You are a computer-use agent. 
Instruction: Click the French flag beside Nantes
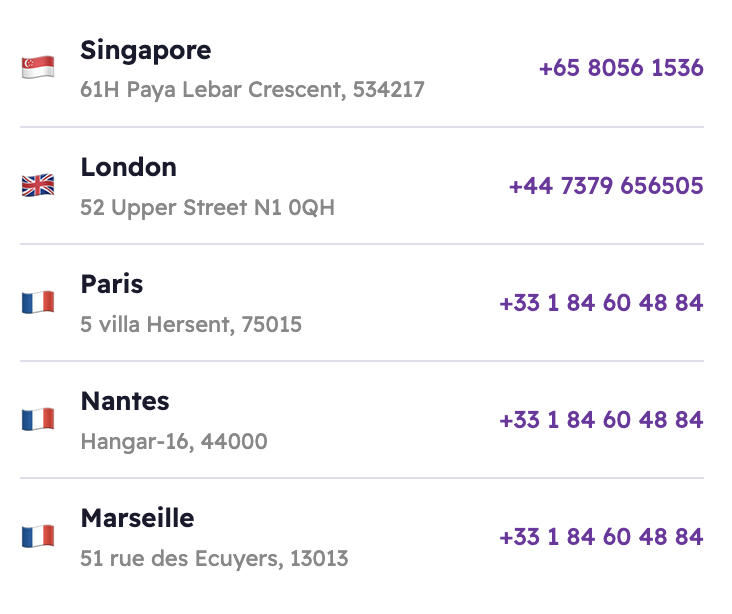point(38,419)
